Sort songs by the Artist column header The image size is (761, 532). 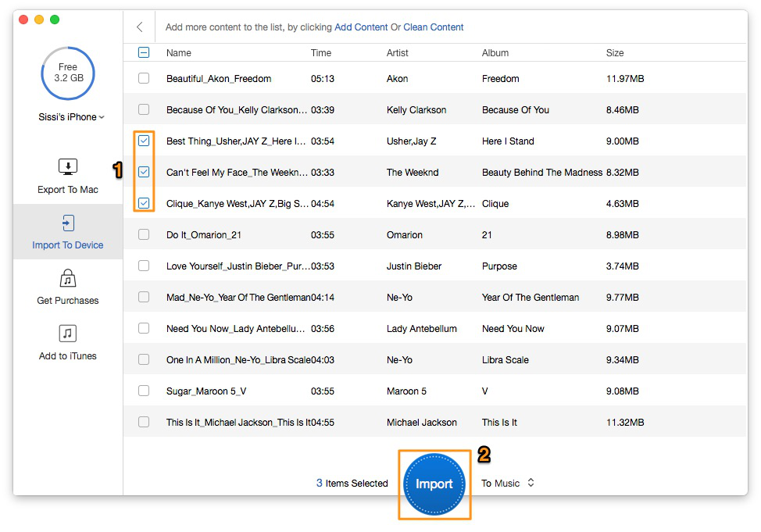click(x=398, y=53)
